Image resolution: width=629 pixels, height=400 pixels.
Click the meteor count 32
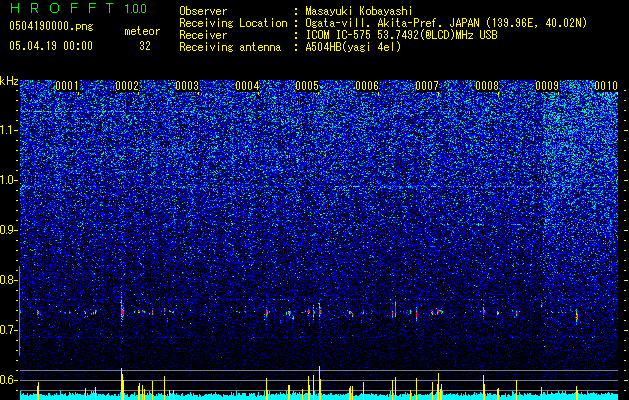tap(145, 46)
